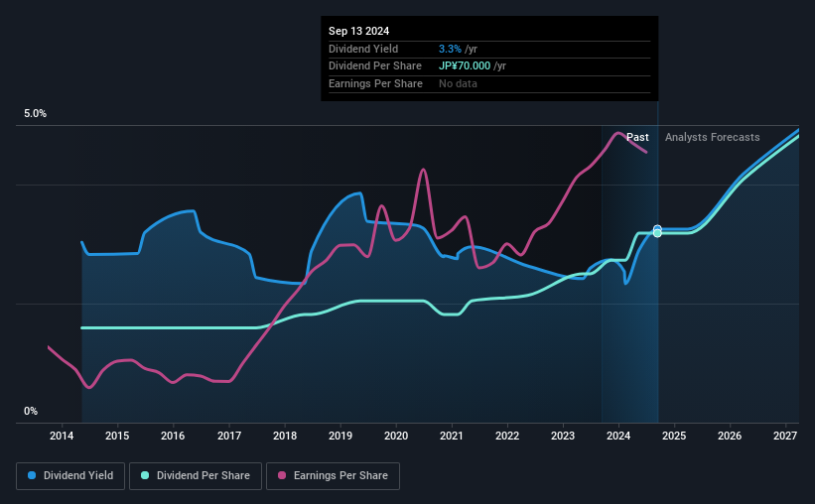
Task: Select the 2014 year label on the axis
Action: pyautogui.click(x=62, y=437)
